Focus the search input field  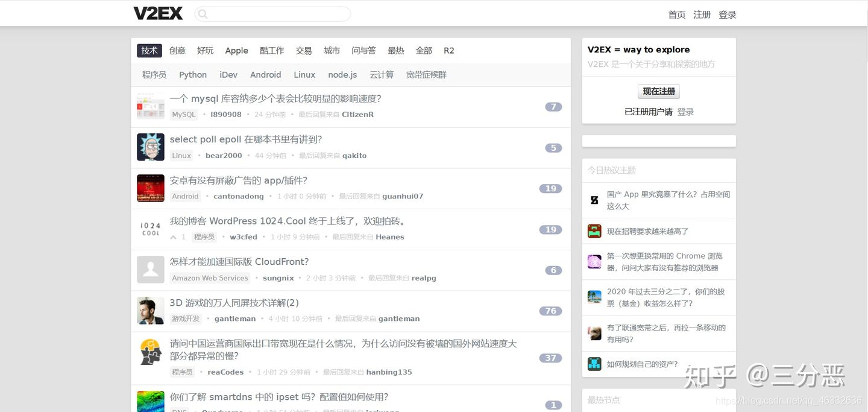272,14
